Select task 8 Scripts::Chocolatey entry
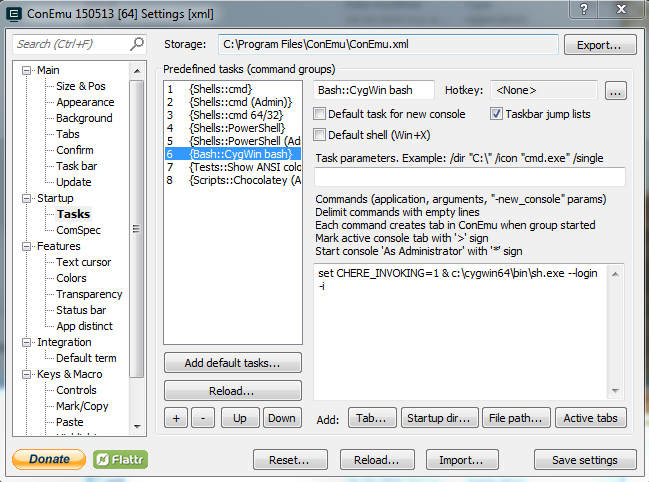This screenshot has width=649, height=482. (x=233, y=180)
